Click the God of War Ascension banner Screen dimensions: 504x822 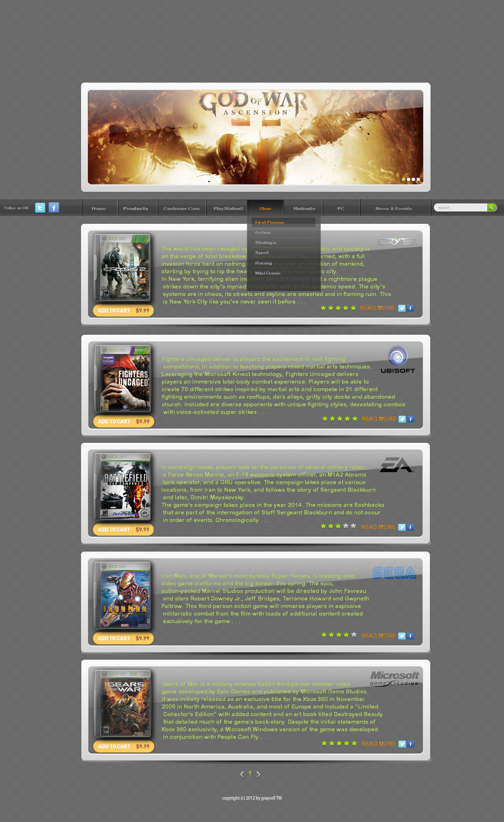point(255,137)
